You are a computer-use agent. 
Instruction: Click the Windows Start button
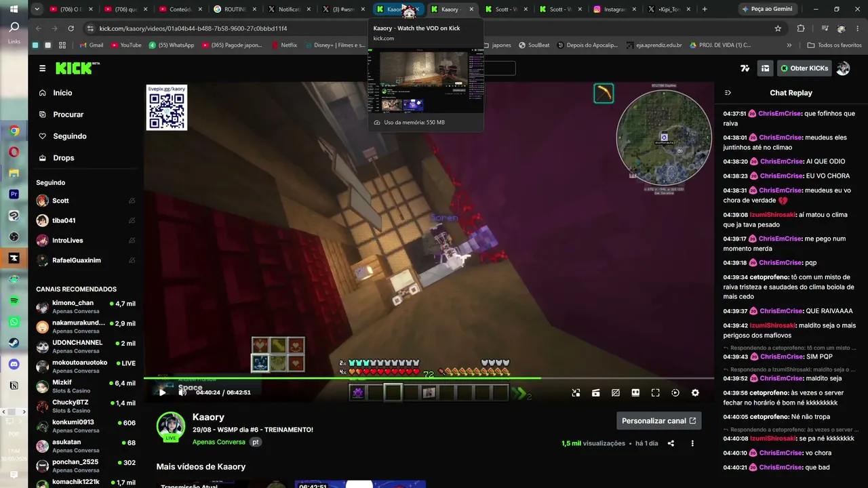point(14,9)
